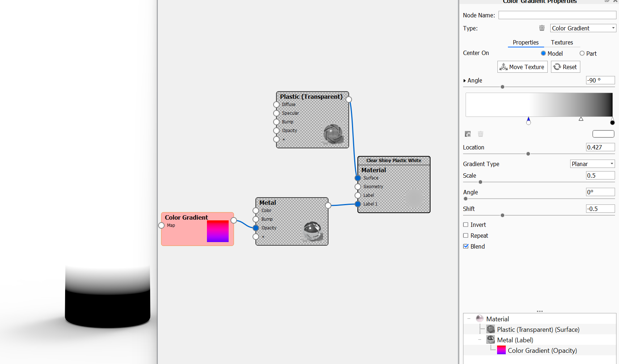Uncheck the Blend checkbox
The width and height of the screenshot is (619, 364).
pos(466,246)
